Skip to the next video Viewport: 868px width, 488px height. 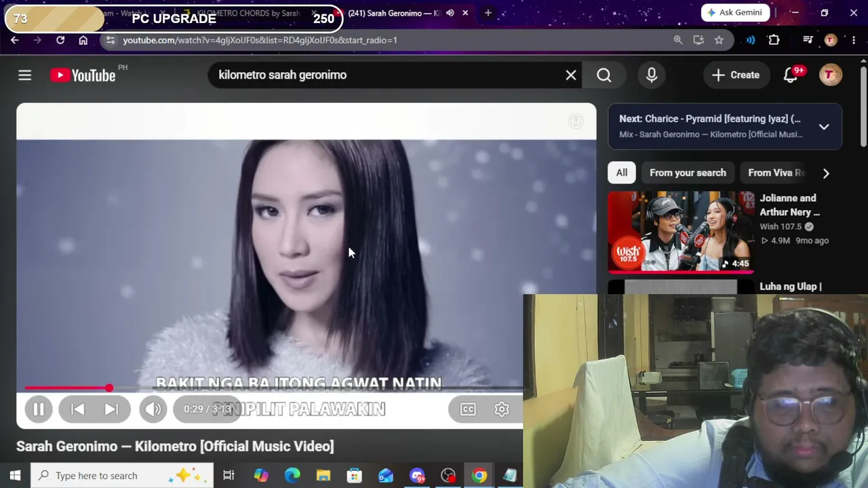click(x=111, y=409)
